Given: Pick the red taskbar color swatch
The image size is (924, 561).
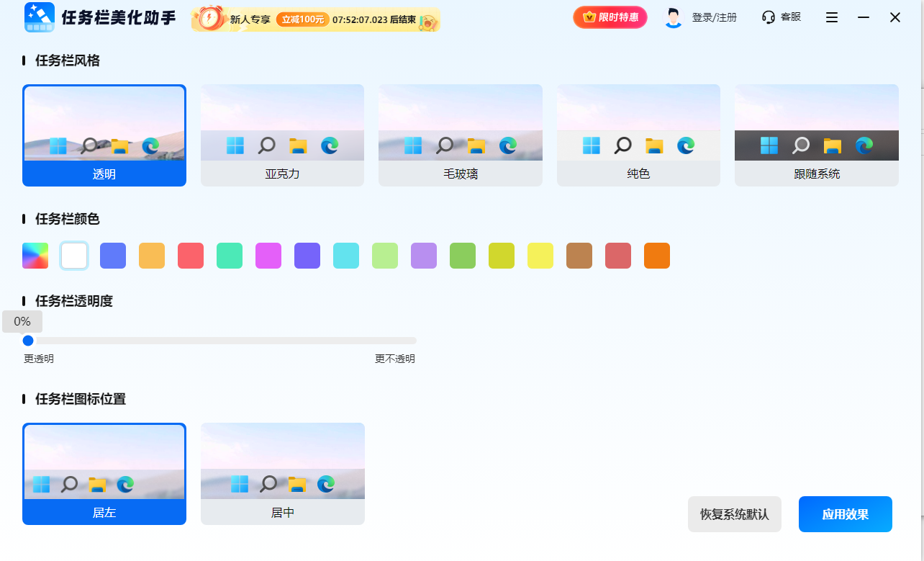Looking at the screenshot, I should point(191,256).
